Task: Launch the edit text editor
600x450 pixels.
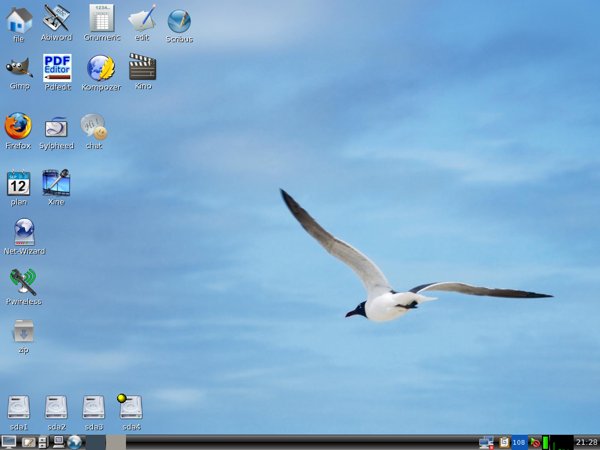Action: coord(142,20)
